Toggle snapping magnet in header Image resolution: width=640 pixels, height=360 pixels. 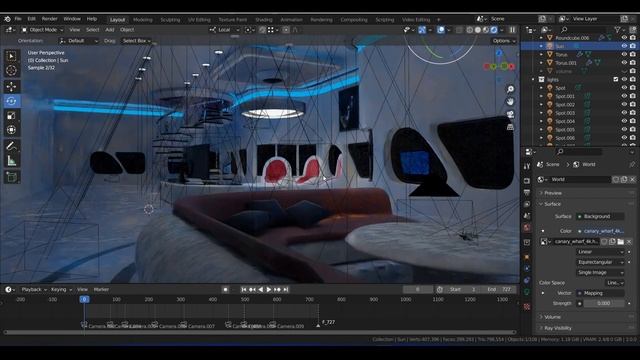(262, 30)
